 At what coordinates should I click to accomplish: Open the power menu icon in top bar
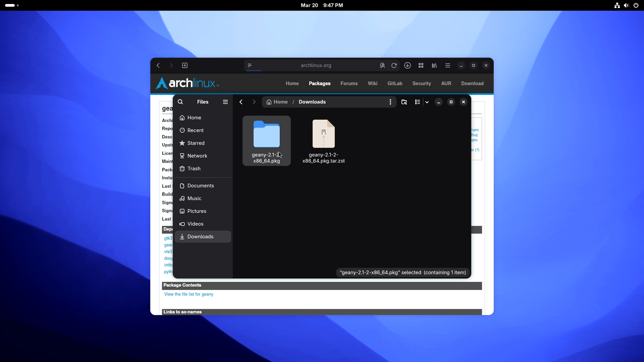click(636, 5)
